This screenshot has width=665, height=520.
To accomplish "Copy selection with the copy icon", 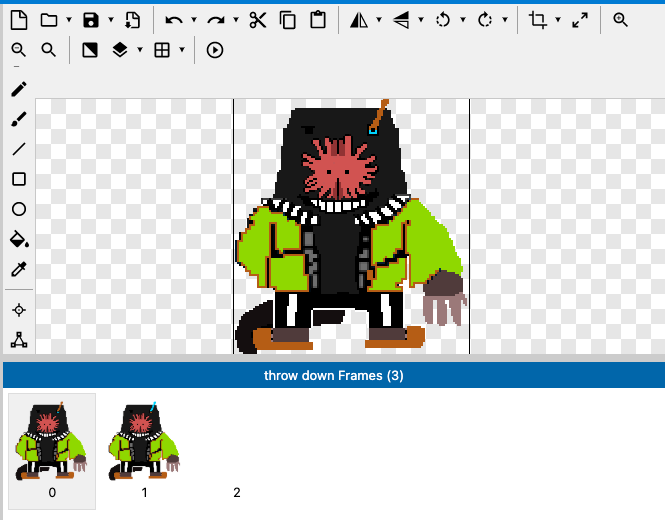I will [288, 20].
